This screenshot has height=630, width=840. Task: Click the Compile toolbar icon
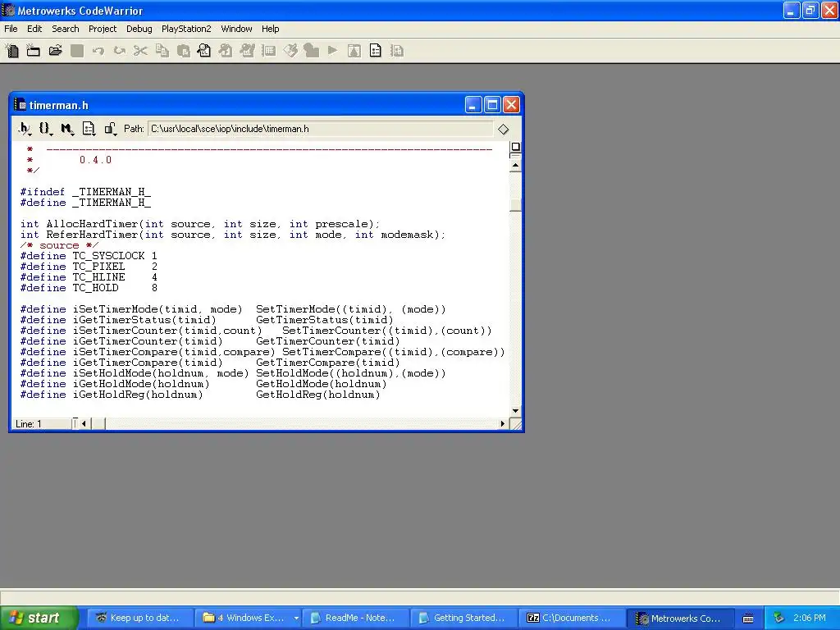pos(226,51)
